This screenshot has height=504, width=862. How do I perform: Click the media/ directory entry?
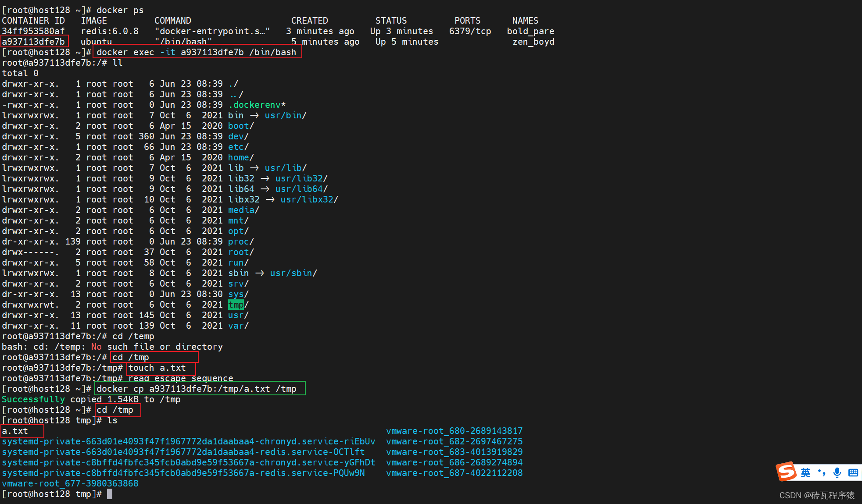pos(243,210)
